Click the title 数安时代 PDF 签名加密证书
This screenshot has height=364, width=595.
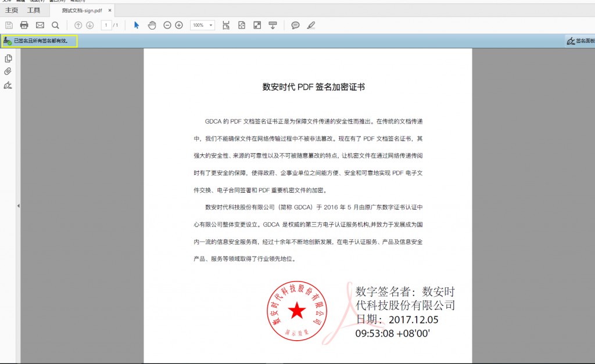click(x=313, y=87)
